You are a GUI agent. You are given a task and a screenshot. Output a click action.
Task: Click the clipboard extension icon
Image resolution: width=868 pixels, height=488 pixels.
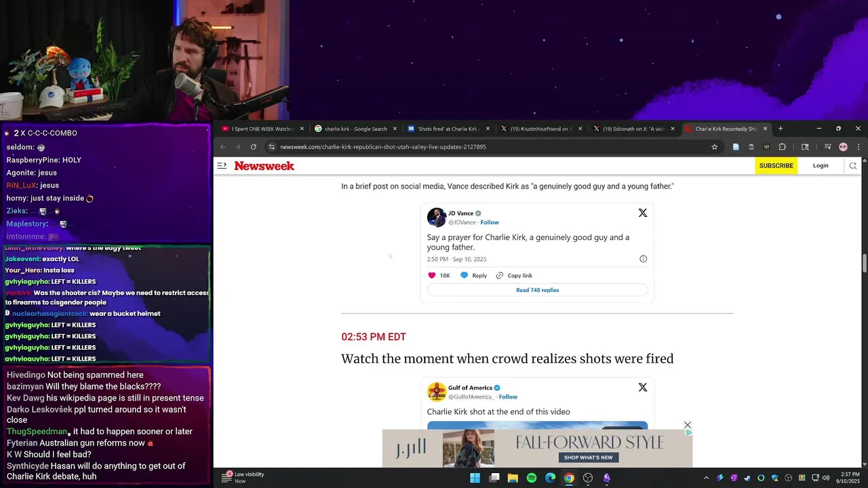tap(751, 147)
